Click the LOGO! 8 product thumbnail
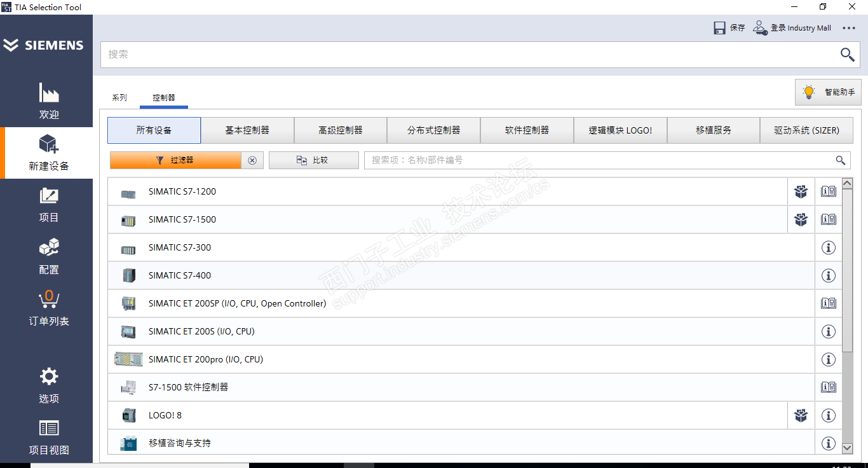868x468 pixels. click(x=128, y=415)
